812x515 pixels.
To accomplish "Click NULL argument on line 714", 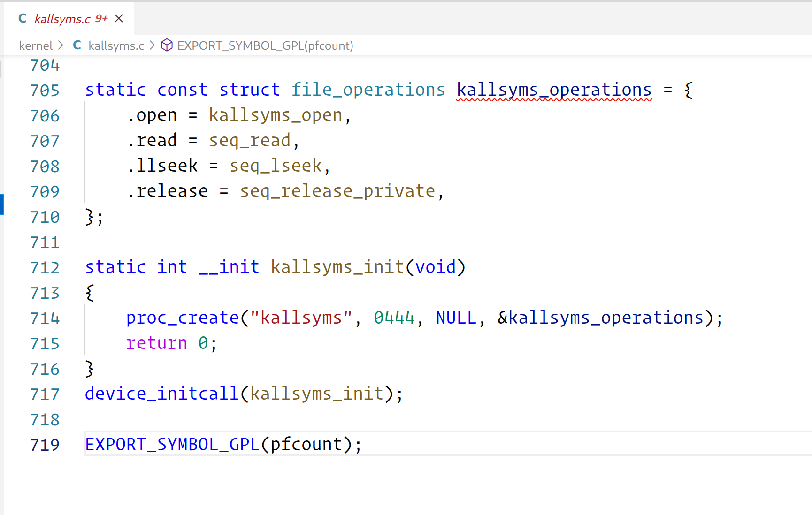I will click(x=456, y=318).
